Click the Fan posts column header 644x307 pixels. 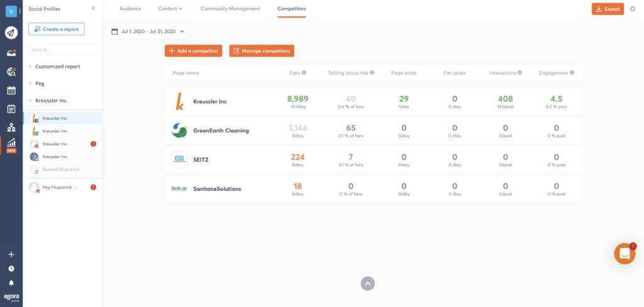click(455, 73)
